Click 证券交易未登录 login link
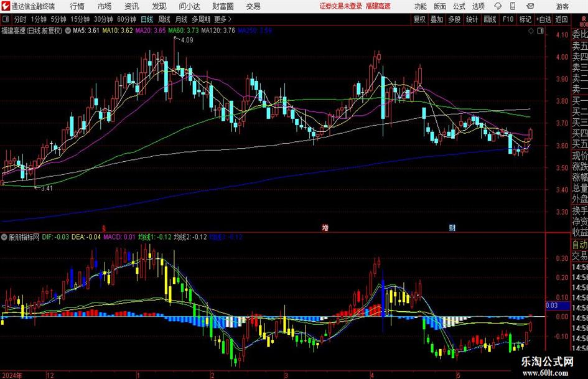 pos(341,6)
